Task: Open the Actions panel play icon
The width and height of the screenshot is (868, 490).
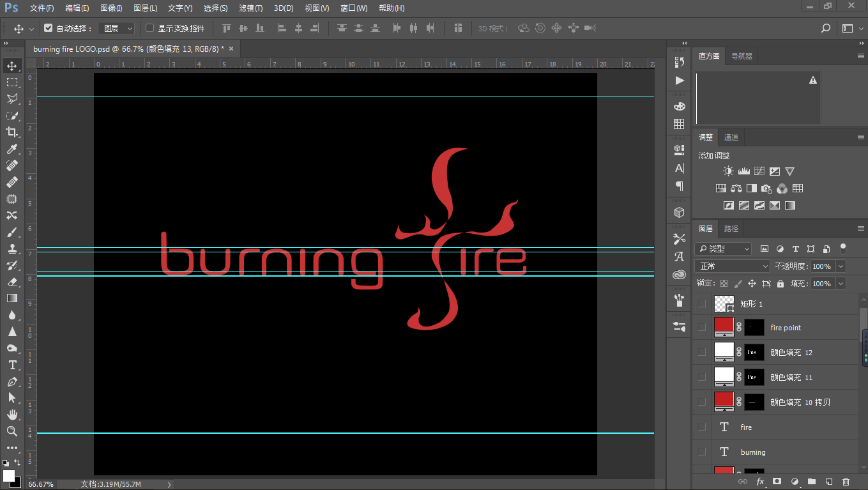Action: [679, 80]
